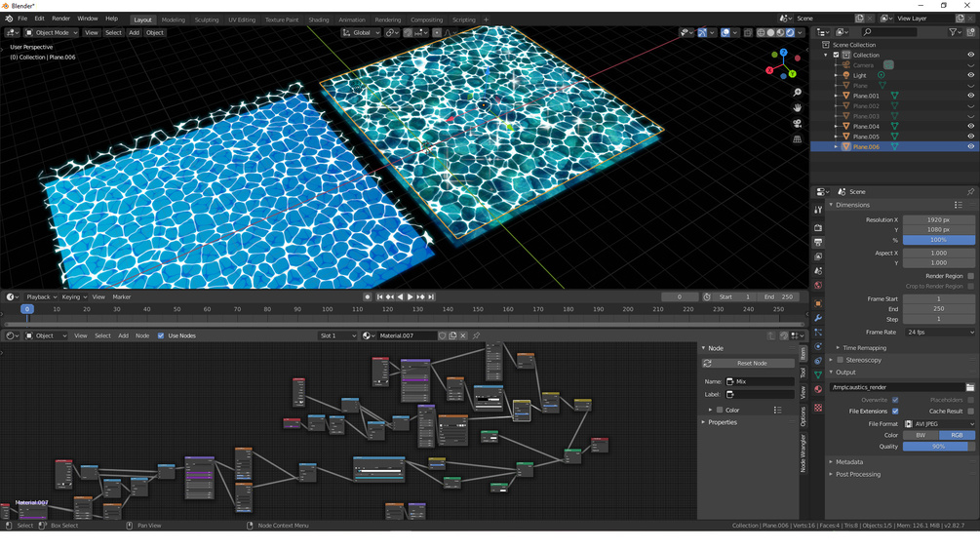Screen dimensions: 980x551
Task: Expand the Metadata panel
Action: pyautogui.click(x=848, y=462)
